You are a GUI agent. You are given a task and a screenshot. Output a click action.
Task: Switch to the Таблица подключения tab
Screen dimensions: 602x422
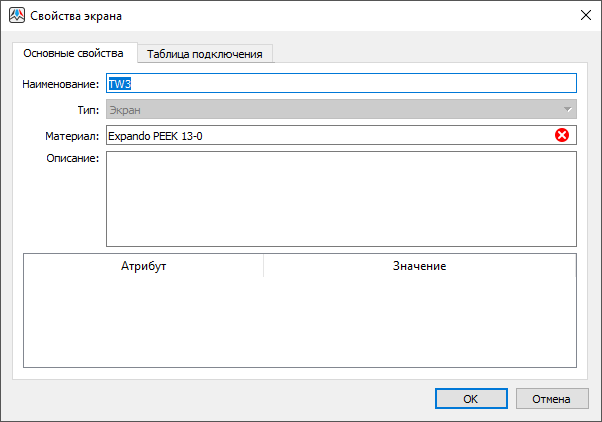[204, 54]
